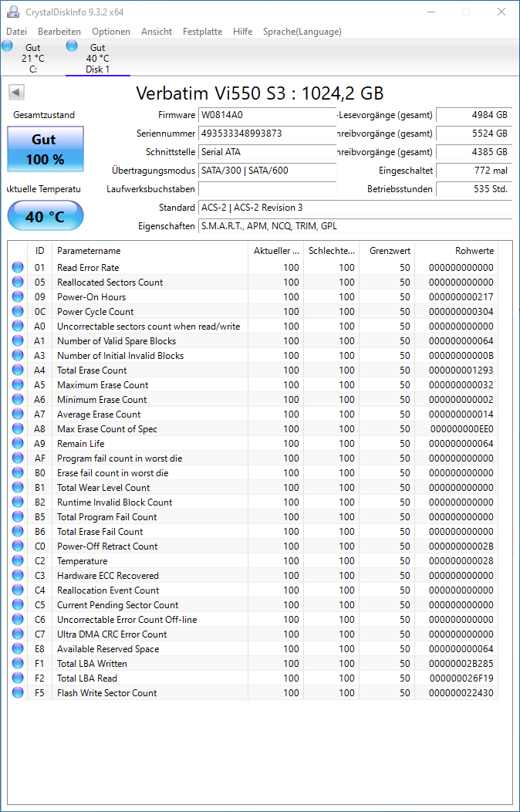Click the Rohwerte column header
This screenshot has width=520, height=812.
(x=457, y=251)
